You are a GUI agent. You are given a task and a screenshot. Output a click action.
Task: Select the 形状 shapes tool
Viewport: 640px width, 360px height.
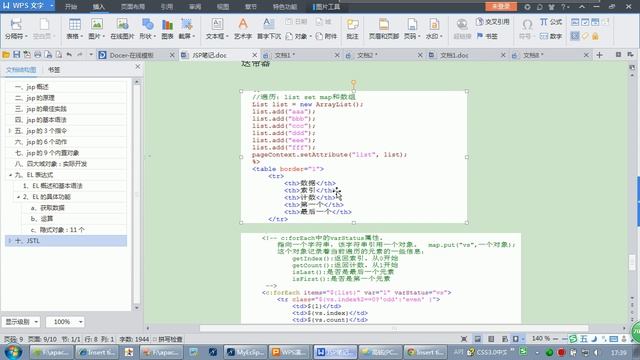point(147,29)
